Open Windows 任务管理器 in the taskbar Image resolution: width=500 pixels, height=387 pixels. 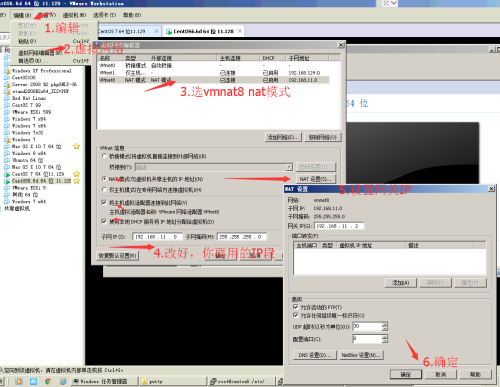[x=104, y=381]
